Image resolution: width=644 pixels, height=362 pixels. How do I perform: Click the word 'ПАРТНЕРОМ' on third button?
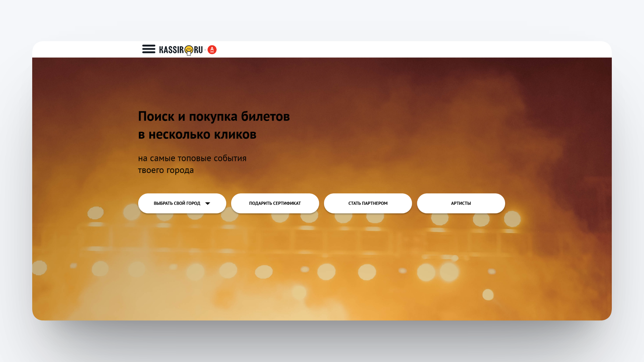coord(375,203)
